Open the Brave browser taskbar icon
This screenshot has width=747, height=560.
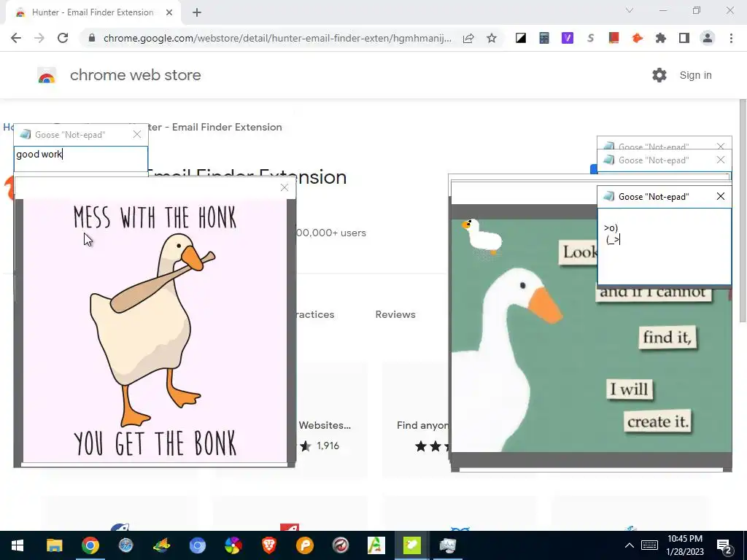point(269,545)
